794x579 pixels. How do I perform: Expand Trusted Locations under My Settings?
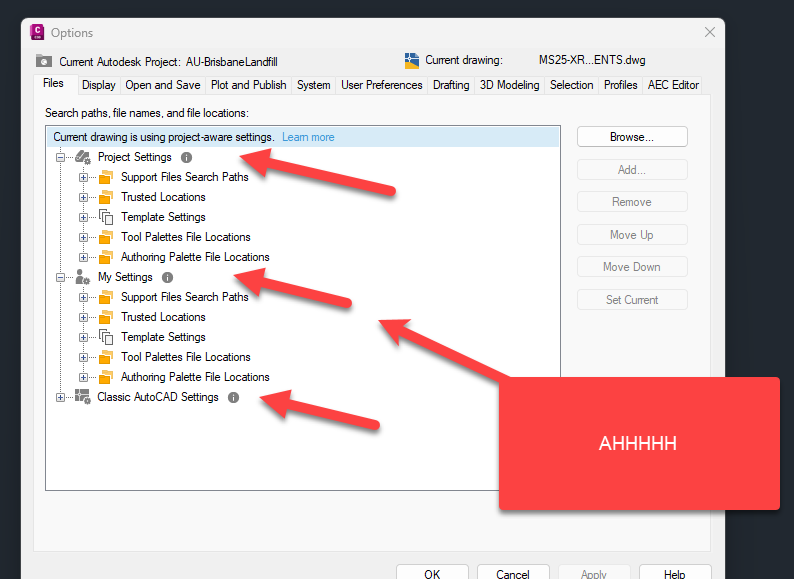pyautogui.click(x=84, y=317)
